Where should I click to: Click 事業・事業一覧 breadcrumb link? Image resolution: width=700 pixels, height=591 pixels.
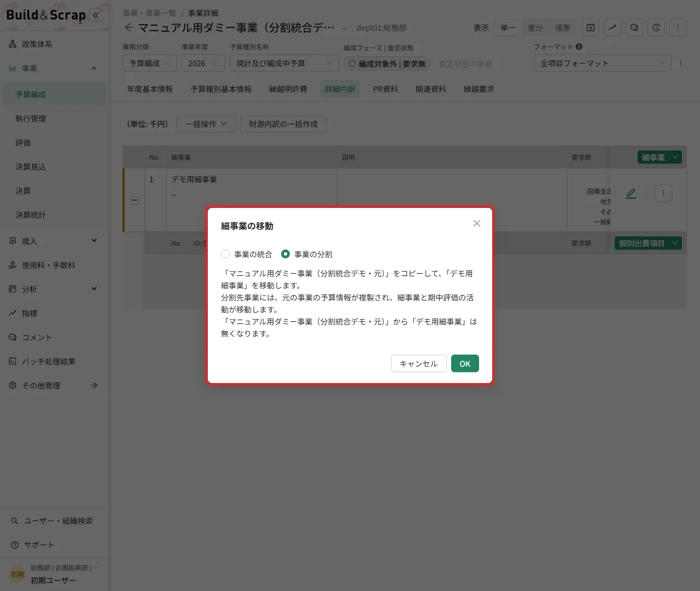click(149, 13)
